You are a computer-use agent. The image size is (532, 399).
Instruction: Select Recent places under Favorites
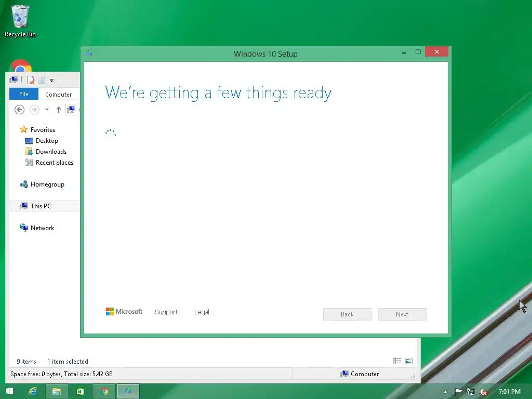49,163
